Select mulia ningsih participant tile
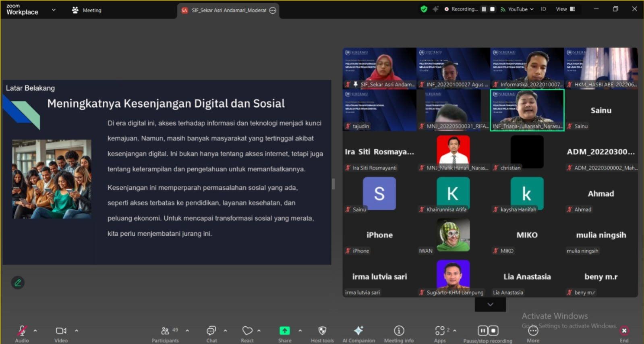Image resolution: width=644 pixels, height=344 pixels. 601,235
